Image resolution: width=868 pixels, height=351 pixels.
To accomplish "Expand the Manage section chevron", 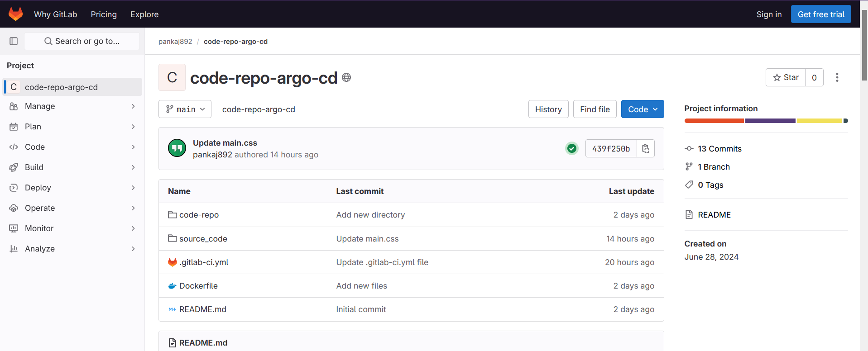I will [x=133, y=106].
